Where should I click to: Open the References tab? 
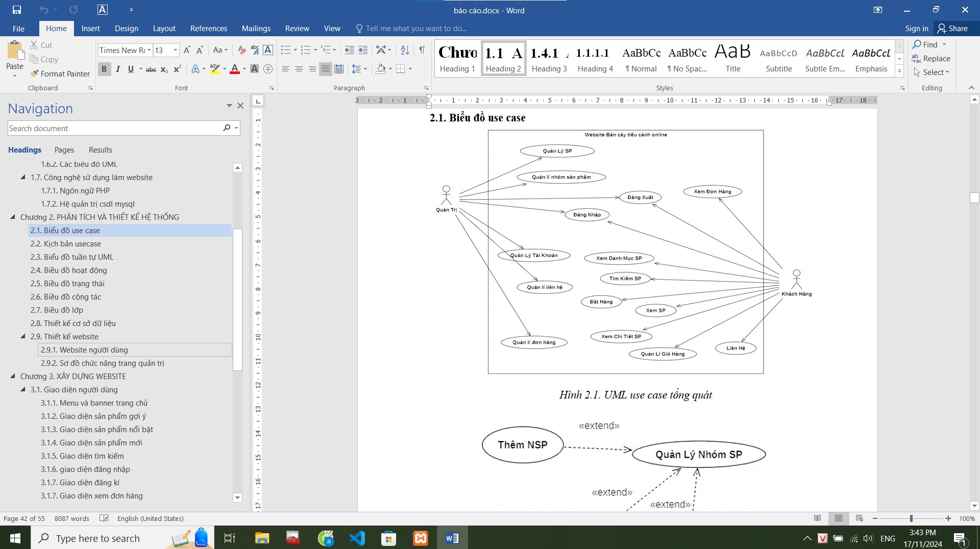(x=208, y=29)
